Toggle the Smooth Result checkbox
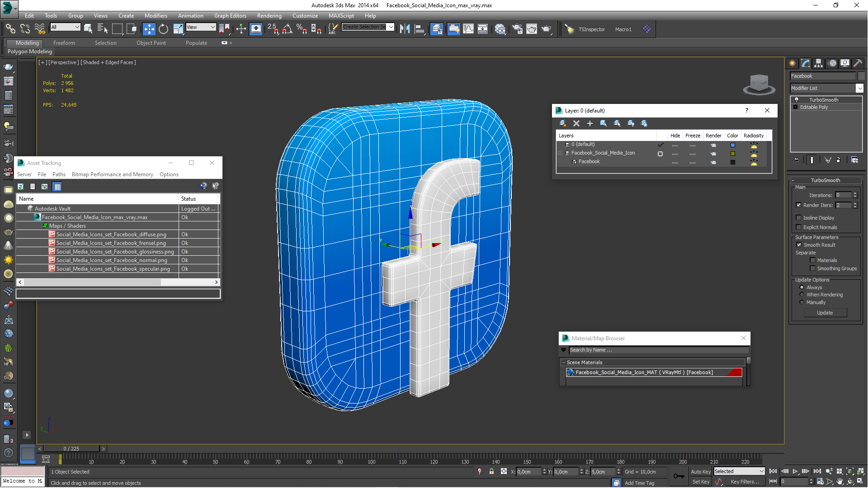 click(x=799, y=245)
